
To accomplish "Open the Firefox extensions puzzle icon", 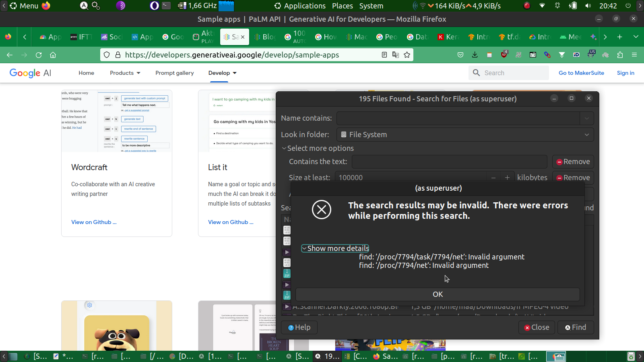I will coord(620,55).
